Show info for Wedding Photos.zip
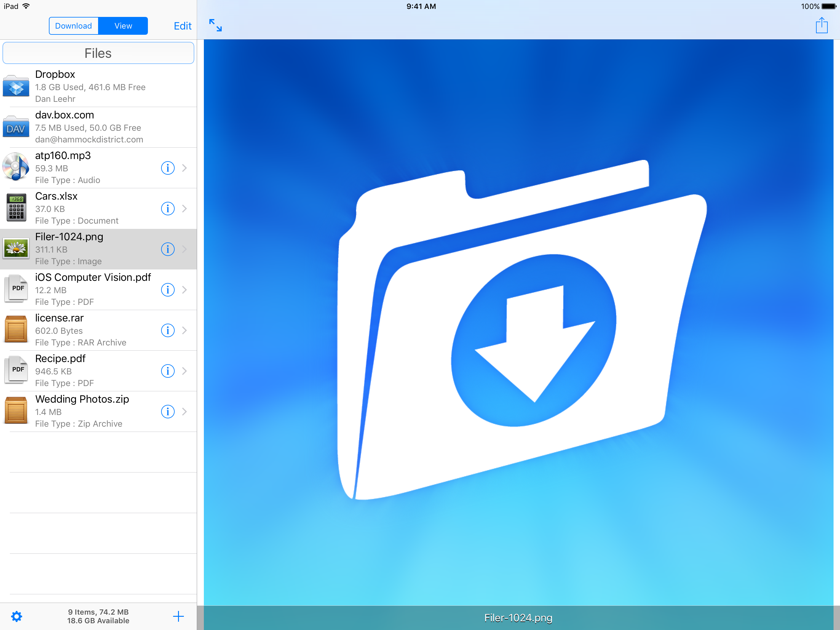840x630 pixels. point(168,411)
